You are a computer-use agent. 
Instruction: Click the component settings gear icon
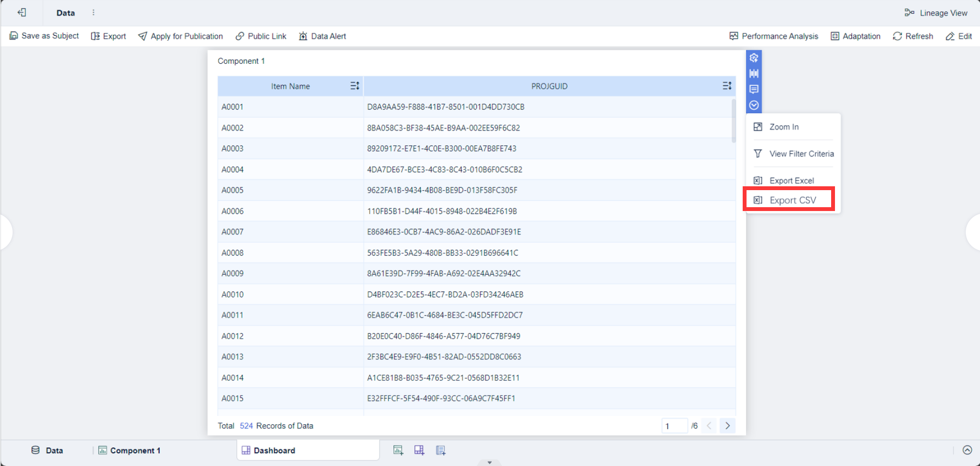(754, 58)
